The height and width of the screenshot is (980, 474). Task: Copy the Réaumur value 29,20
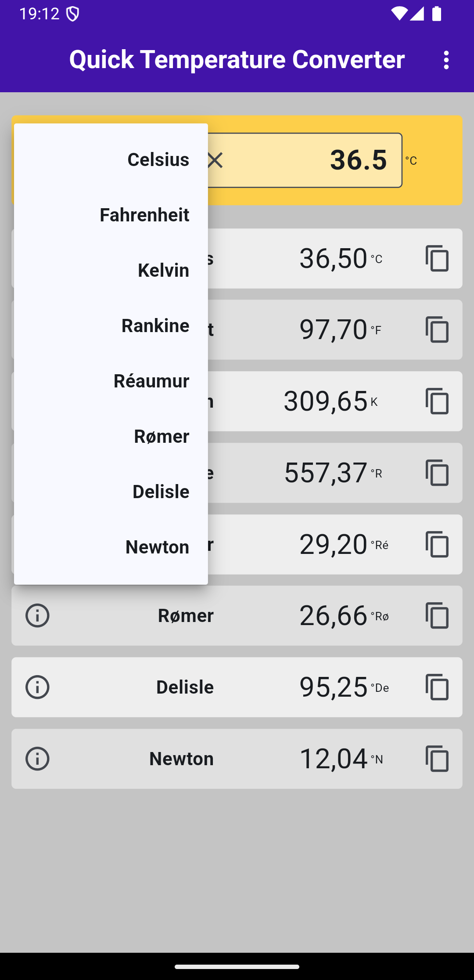(437, 544)
